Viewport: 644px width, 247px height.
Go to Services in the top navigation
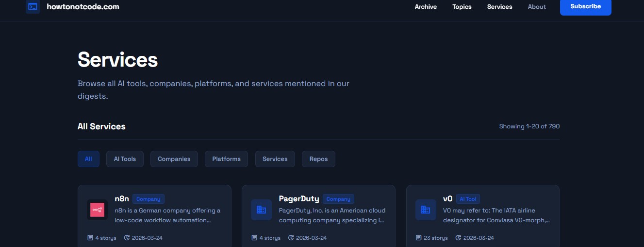(x=500, y=7)
